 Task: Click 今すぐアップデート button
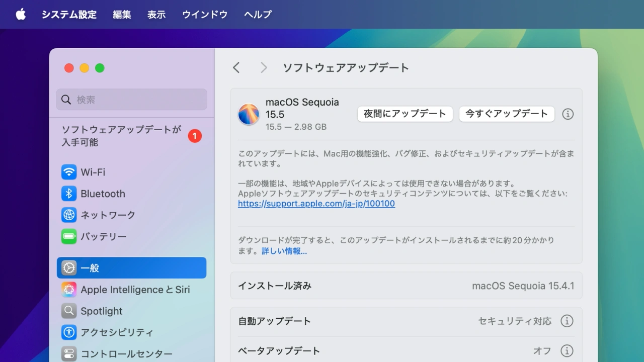coord(507,114)
